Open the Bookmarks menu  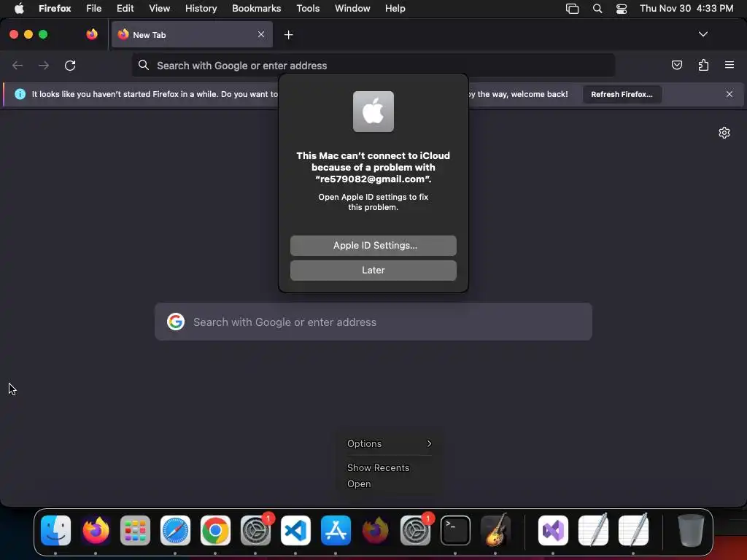point(256,9)
